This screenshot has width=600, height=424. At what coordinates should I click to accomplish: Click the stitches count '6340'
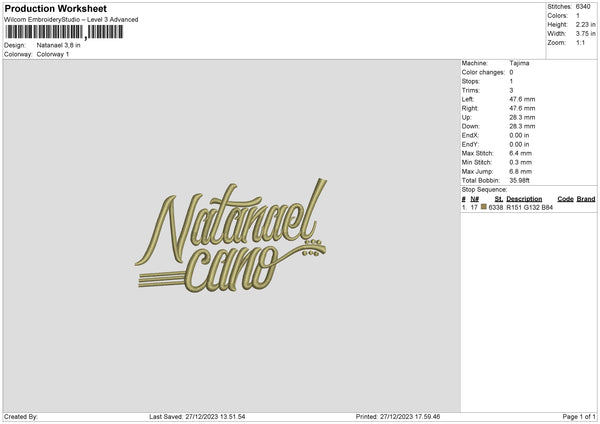tap(583, 7)
